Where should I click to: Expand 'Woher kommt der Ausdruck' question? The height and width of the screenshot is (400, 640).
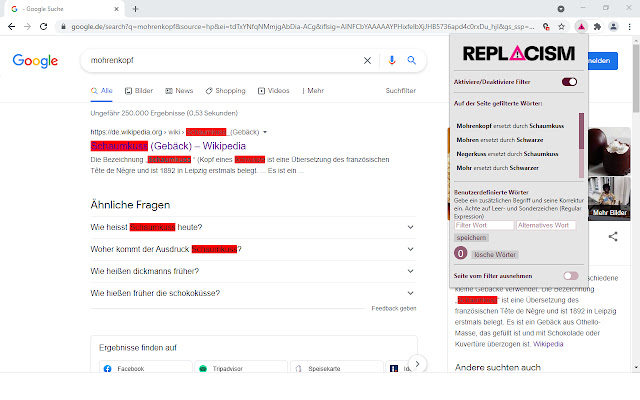coord(253,249)
